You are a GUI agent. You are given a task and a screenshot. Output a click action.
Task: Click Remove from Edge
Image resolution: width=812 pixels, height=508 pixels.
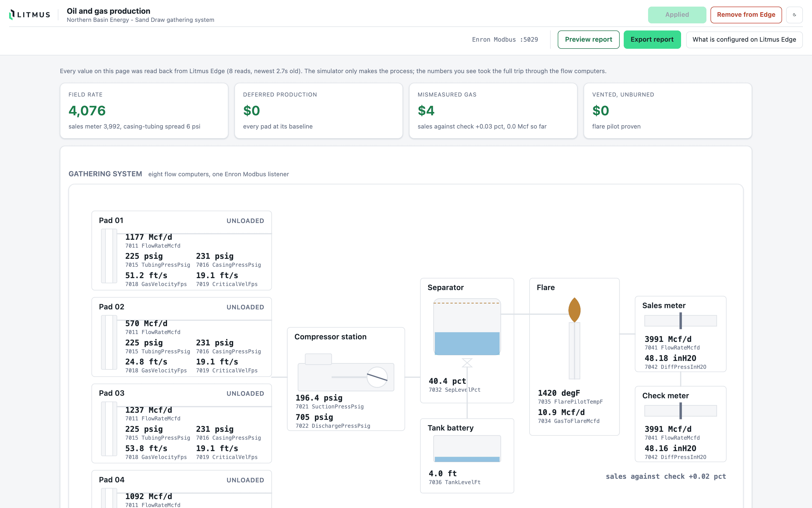(746, 15)
